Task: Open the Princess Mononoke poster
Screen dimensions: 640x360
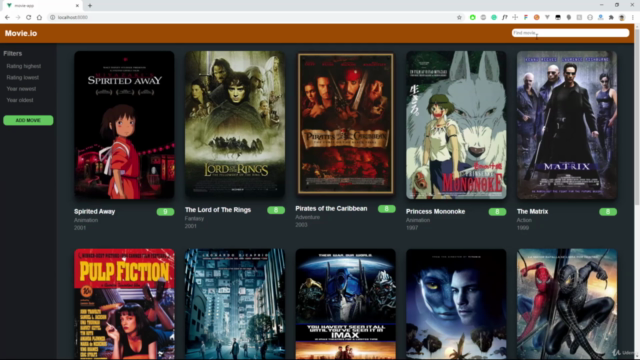Action: coord(456,125)
